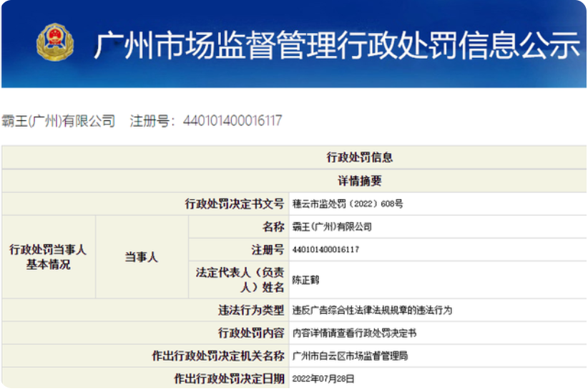Viewport: 588px width, 391px height.
Task: Select 内容详情请查看行政处罚决定书 text
Action: click(x=354, y=333)
